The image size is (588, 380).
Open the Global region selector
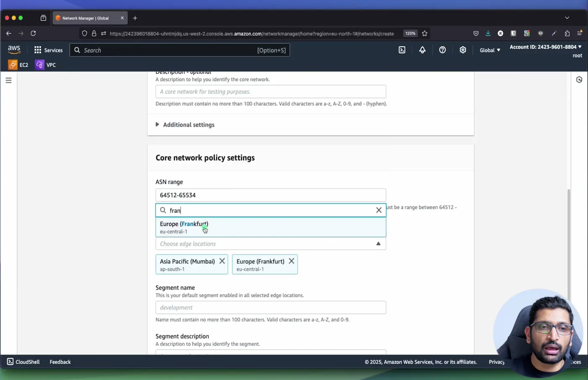[x=490, y=50]
